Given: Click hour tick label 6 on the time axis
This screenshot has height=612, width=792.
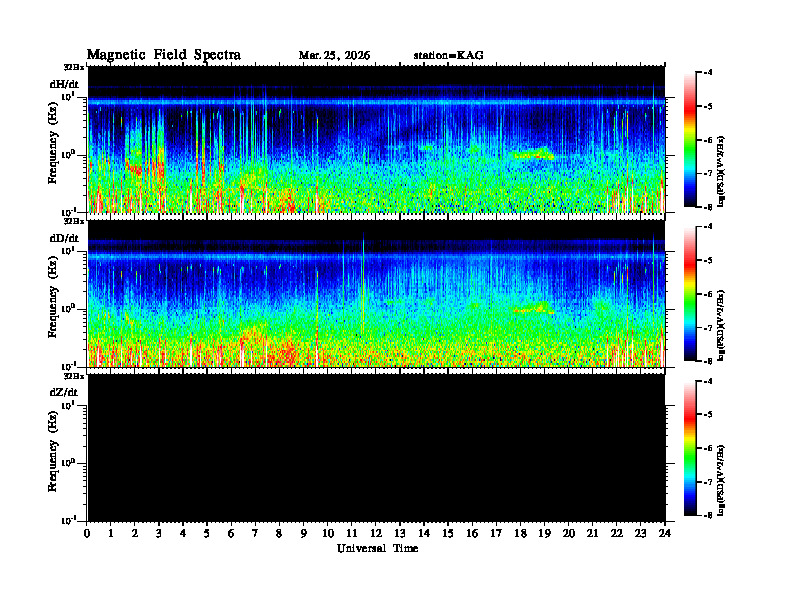Looking at the screenshot, I should [x=231, y=534].
